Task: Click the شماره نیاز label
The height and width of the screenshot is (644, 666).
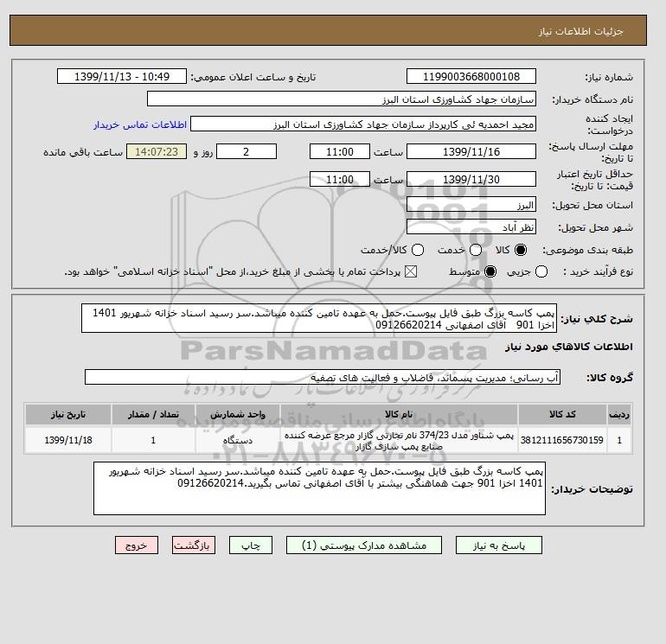Action: [609, 77]
